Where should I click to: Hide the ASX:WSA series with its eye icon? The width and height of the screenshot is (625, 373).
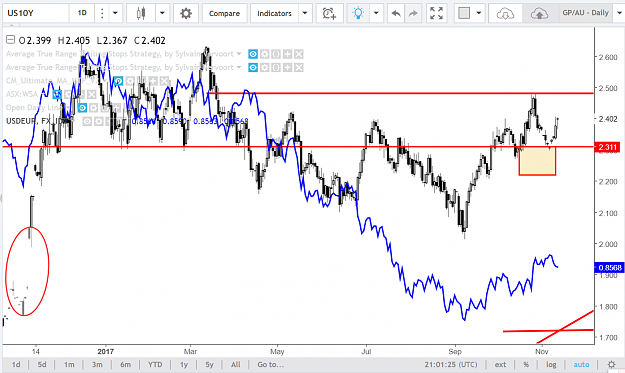57,94
